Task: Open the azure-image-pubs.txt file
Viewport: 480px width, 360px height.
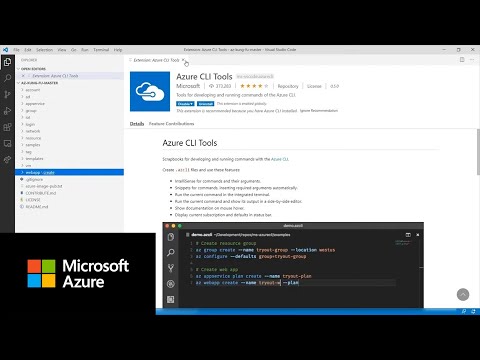Action: coord(44,186)
